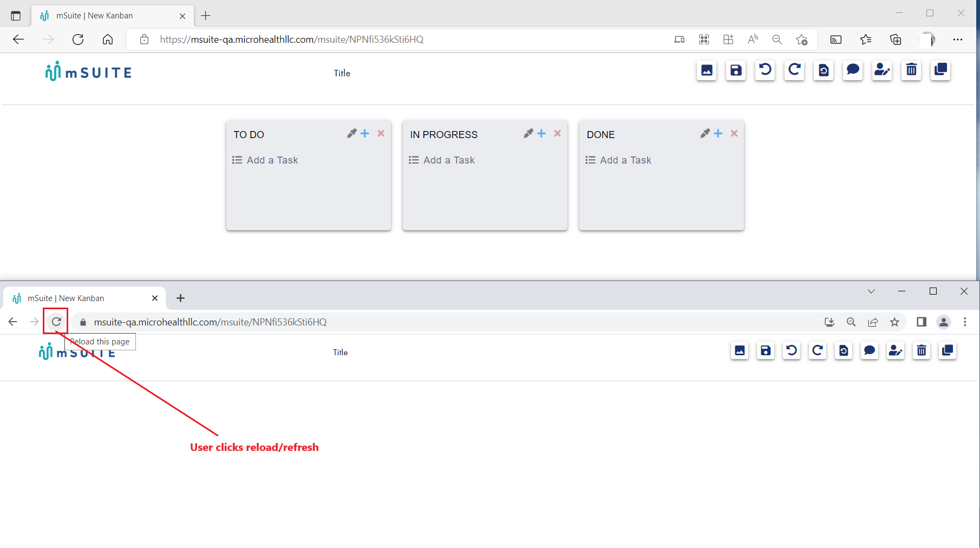980x548 pixels.
Task: Open the assign user icon
Action: click(x=881, y=70)
